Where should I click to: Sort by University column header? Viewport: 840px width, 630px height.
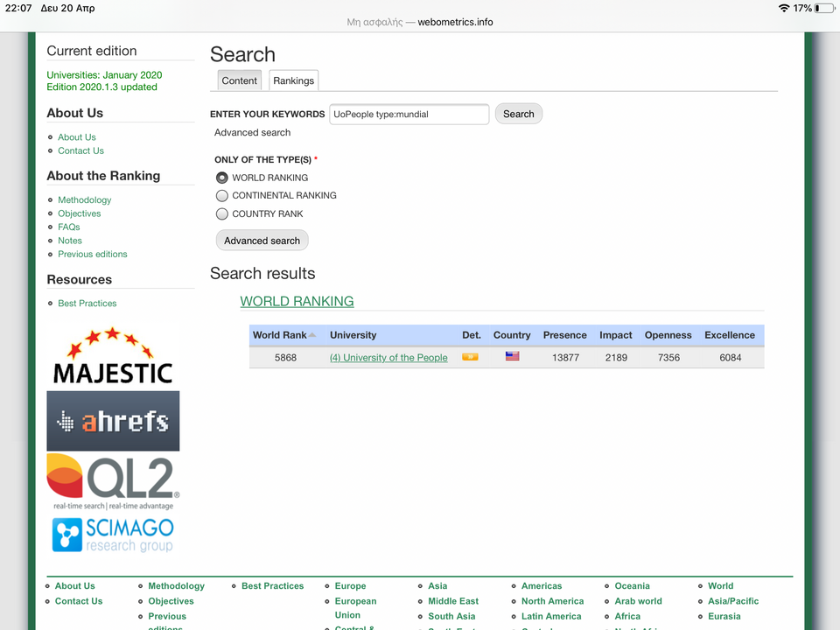(353, 335)
